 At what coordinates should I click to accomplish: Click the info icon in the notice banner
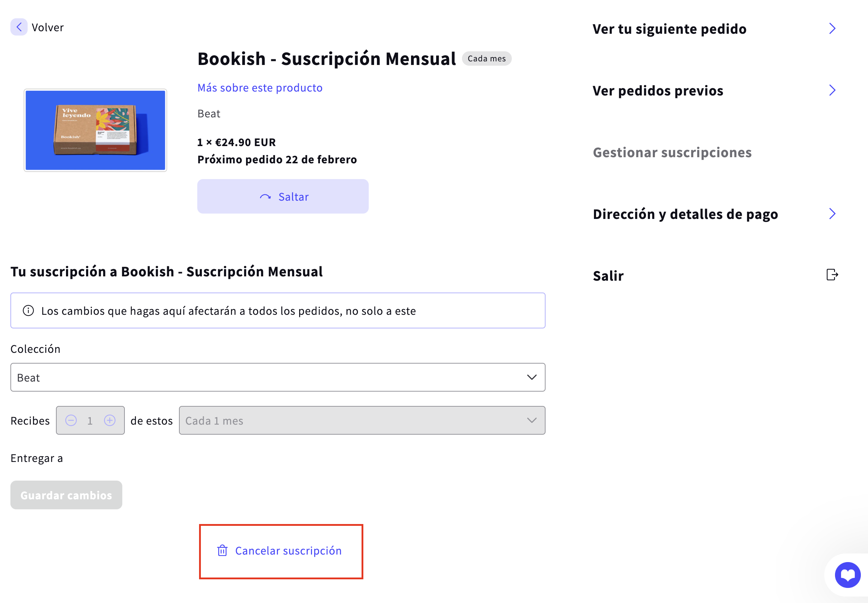(28, 310)
